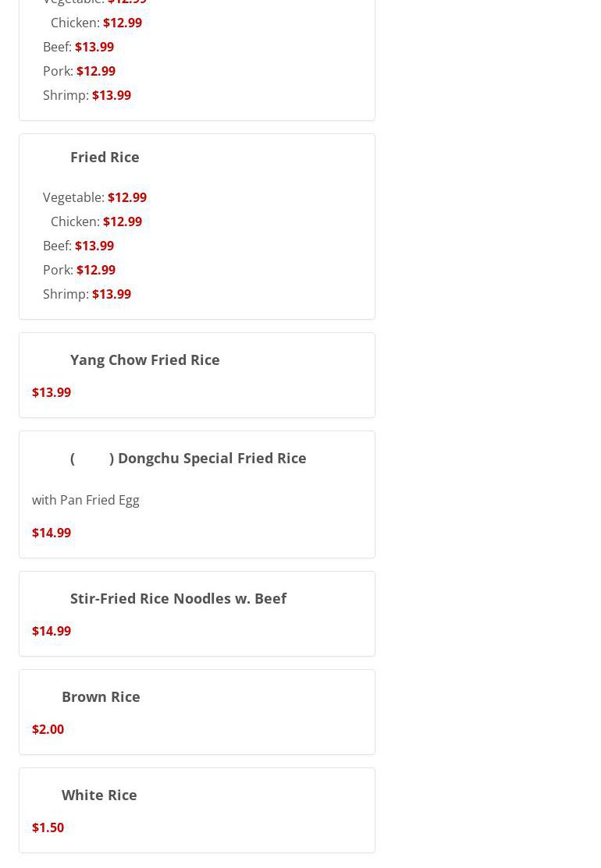Pick Beef option in the topmost card
Viewport: 601px width, 868px height.
click(78, 47)
